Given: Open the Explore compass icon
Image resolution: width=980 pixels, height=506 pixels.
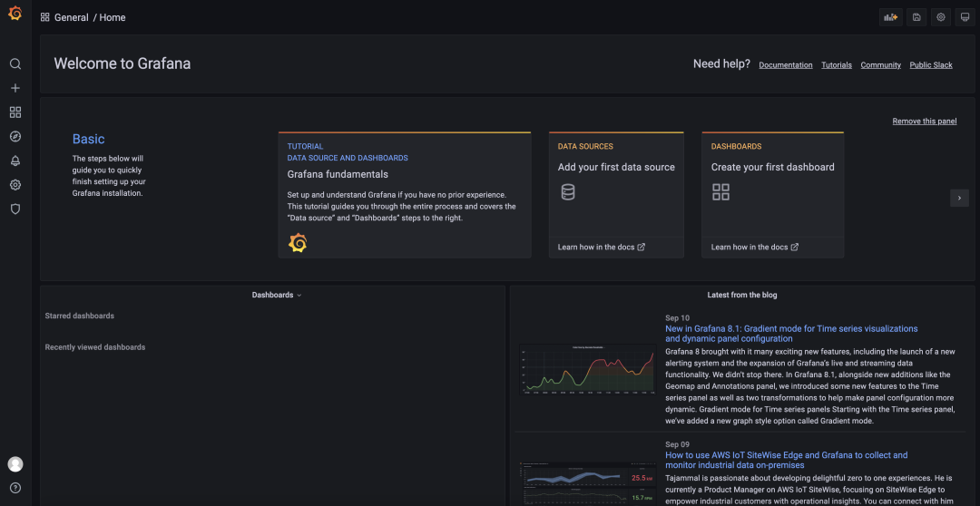Looking at the screenshot, I should point(15,137).
